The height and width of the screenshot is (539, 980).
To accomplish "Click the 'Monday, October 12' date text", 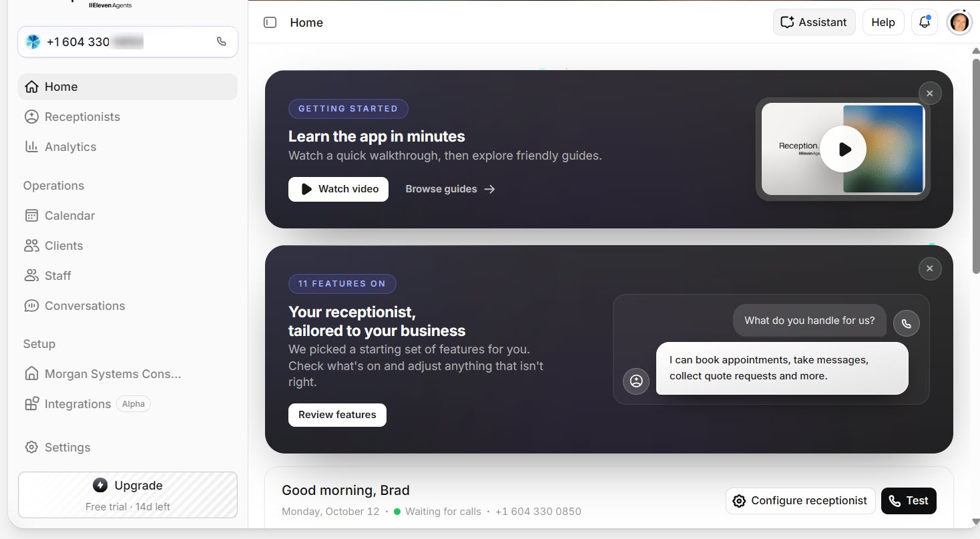I will point(330,512).
